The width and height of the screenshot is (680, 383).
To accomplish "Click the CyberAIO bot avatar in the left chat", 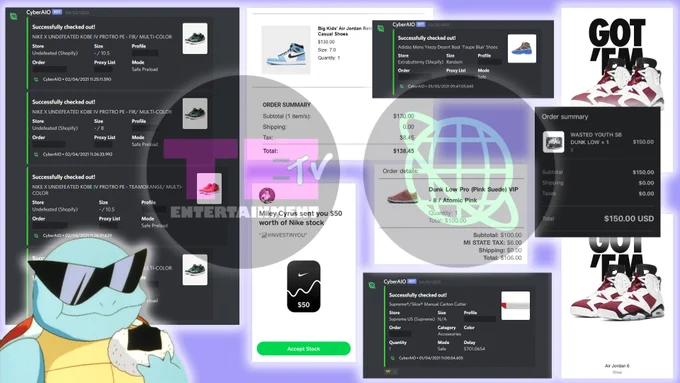I will pyautogui.click(x=13, y=16).
